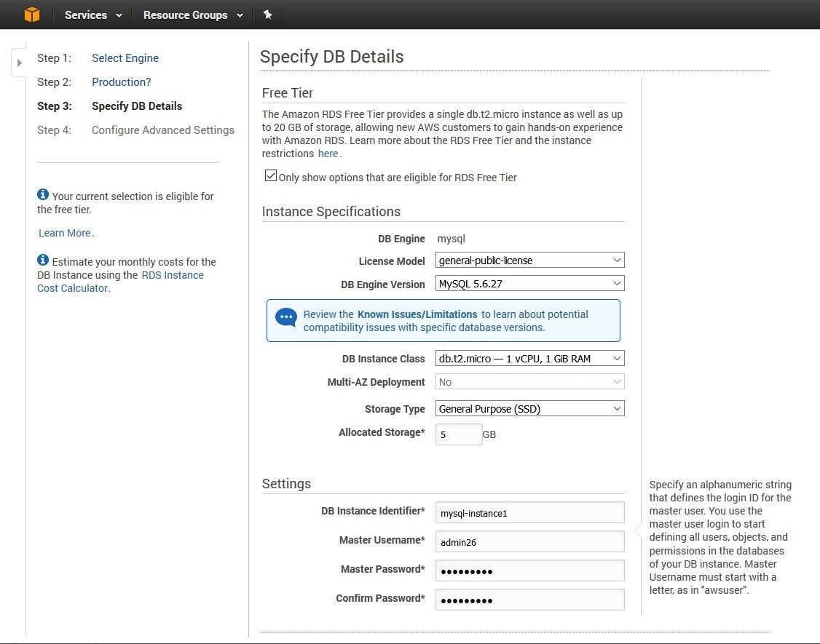Click the info icon beside monthly costs estimate
Image resolution: width=820 pixels, height=644 pixels.
[43, 260]
